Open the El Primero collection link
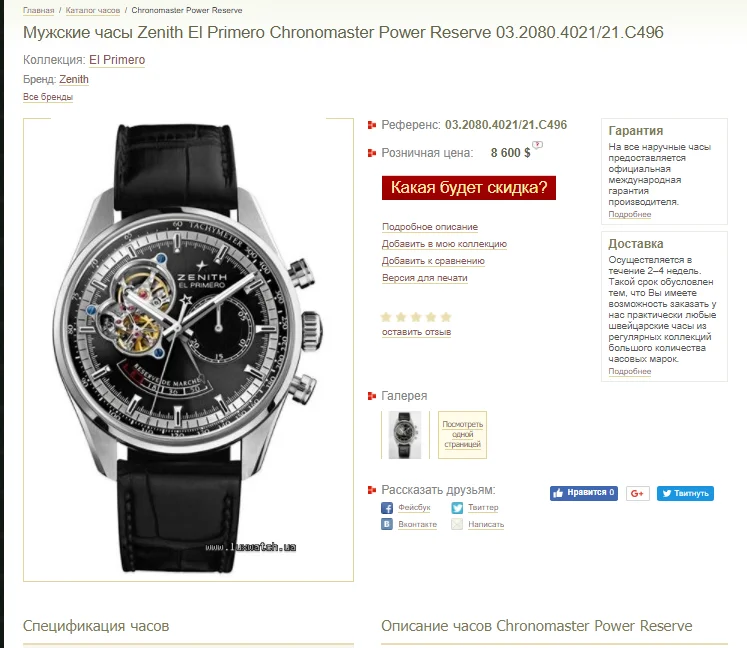This screenshot has width=747, height=648. (117, 60)
